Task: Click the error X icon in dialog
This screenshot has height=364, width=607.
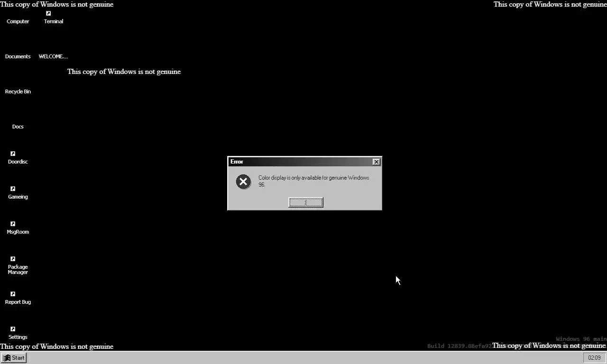Action: click(x=243, y=182)
